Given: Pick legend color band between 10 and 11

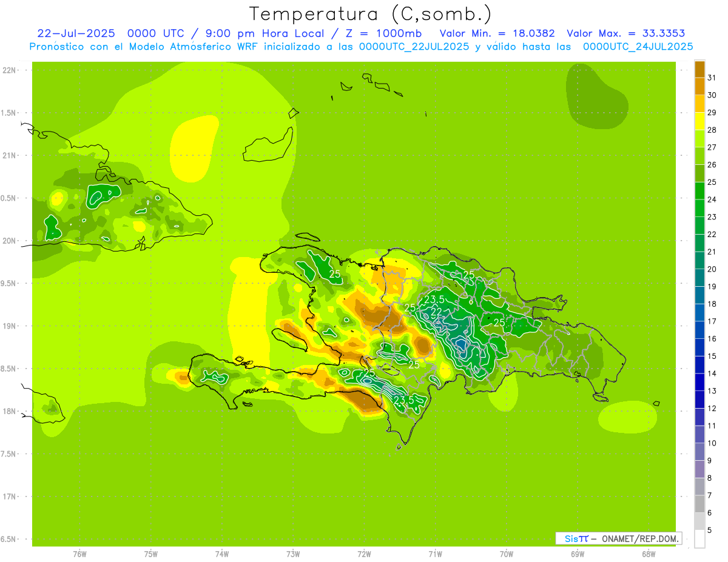Looking at the screenshot, I should 699,435.
